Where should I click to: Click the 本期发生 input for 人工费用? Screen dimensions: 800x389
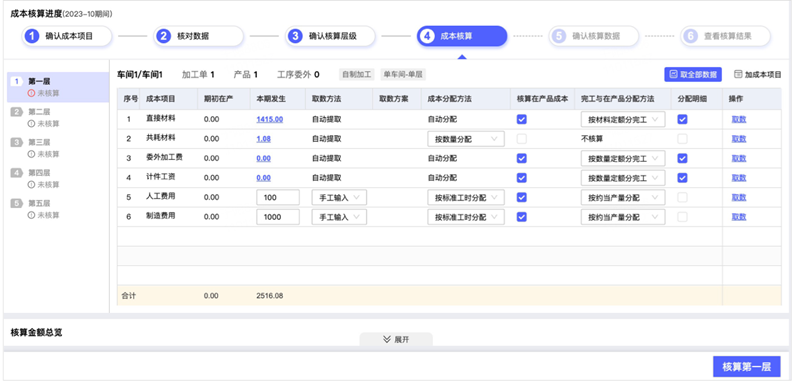point(278,198)
